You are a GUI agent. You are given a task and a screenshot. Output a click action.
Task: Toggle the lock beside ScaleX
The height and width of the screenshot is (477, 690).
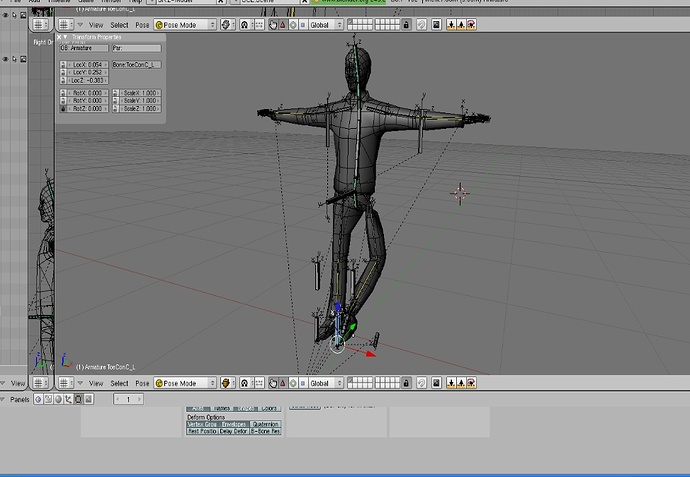115,93
